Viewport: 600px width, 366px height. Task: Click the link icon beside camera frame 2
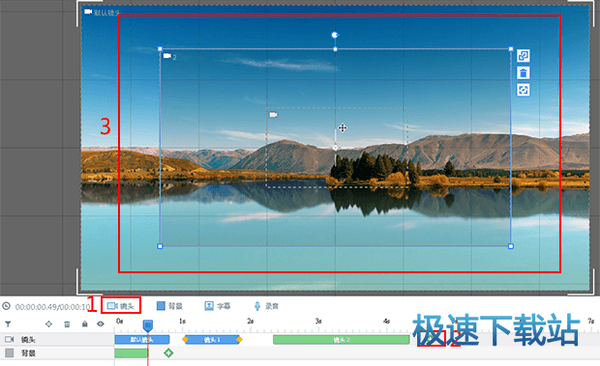pos(523,56)
